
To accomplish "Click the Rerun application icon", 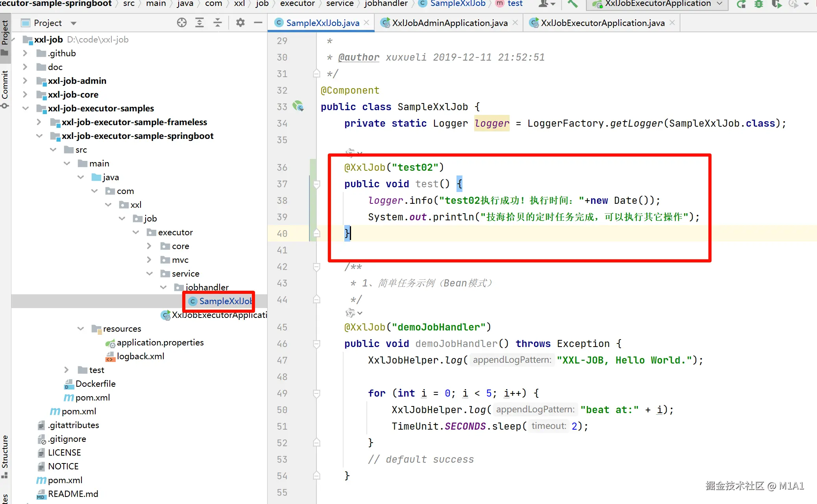I will [741, 4].
